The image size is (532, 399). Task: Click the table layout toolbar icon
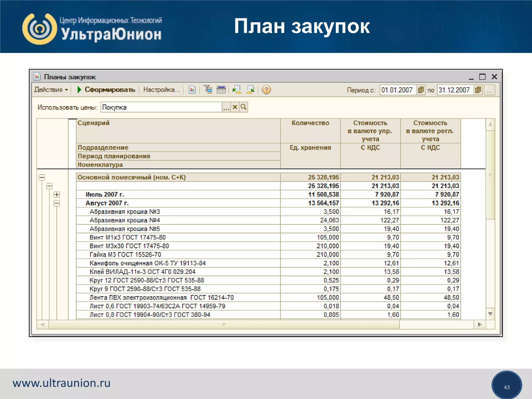(x=221, y=90)
